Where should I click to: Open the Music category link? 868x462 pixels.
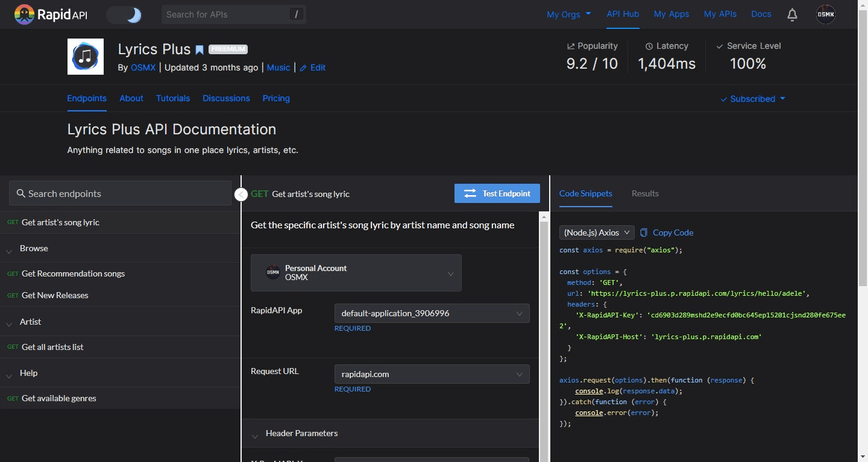[x=278, y=67]
